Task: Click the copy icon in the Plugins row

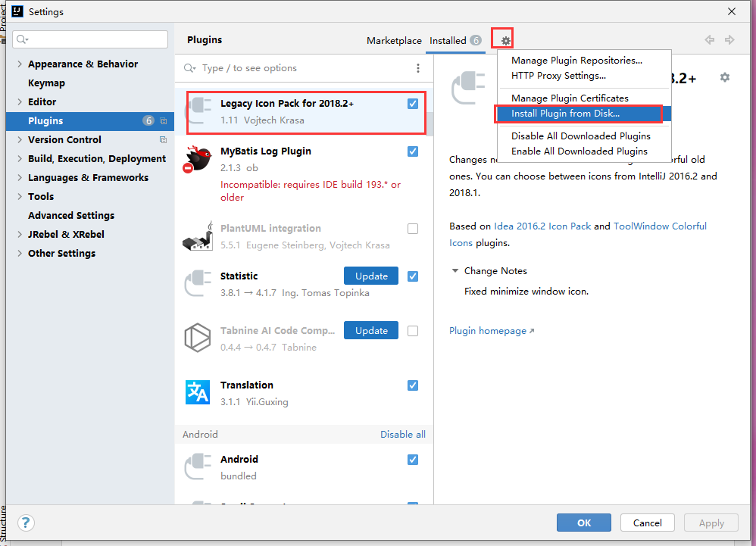Action: pyautogui.click(x=163, y=121)
